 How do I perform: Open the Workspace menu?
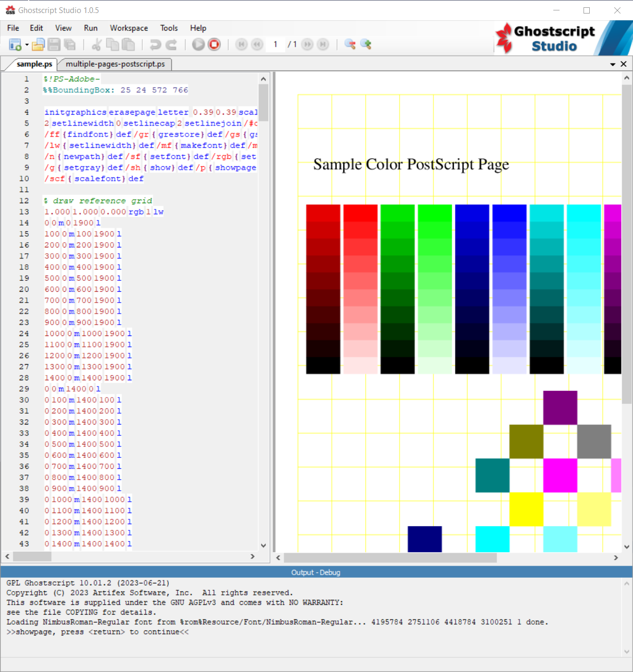[129, 28]
